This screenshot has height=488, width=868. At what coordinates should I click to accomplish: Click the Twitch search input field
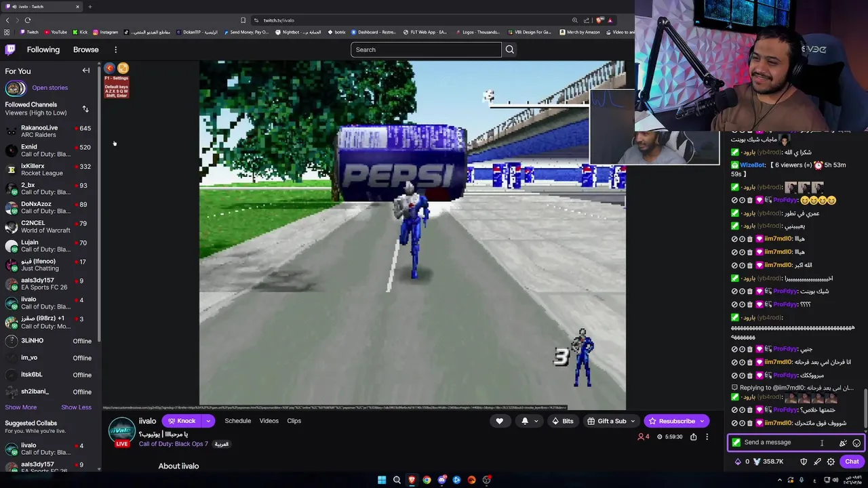(x=426, y=49)
